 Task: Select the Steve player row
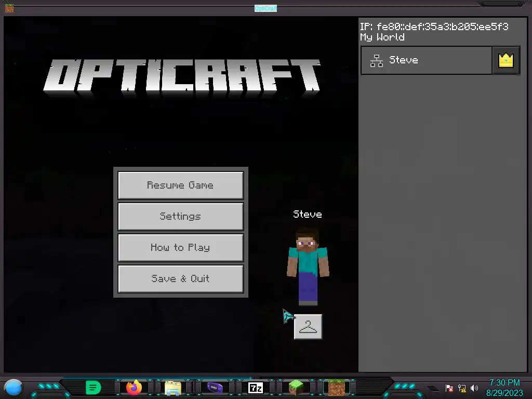click(x=426, y=60)
